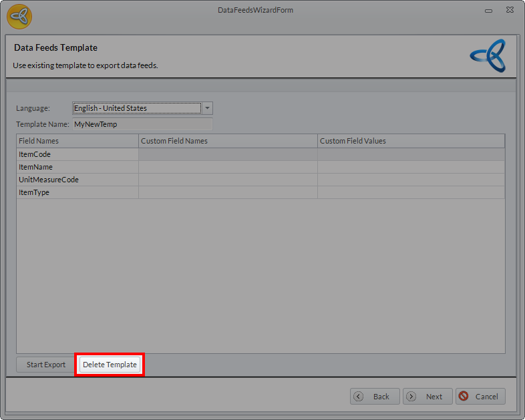Close the DataFeedsWizardForm window
525x420 pixels.
click(509, 10)
